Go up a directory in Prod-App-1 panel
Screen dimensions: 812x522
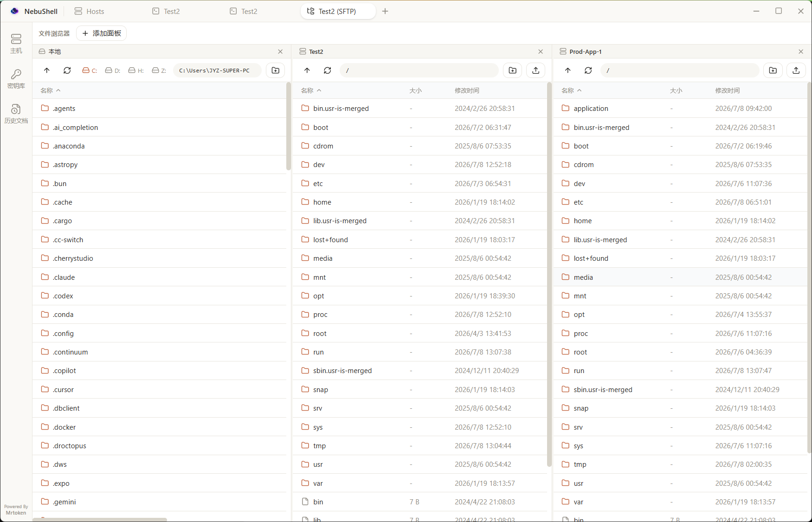coord(568,71)
